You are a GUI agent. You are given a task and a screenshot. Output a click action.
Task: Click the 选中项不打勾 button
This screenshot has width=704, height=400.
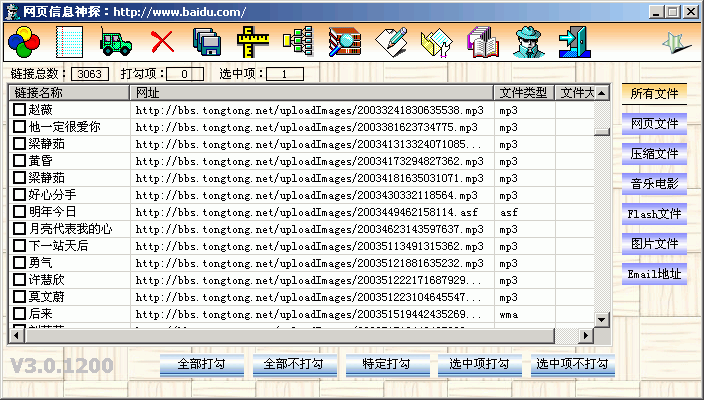(572, 365)
